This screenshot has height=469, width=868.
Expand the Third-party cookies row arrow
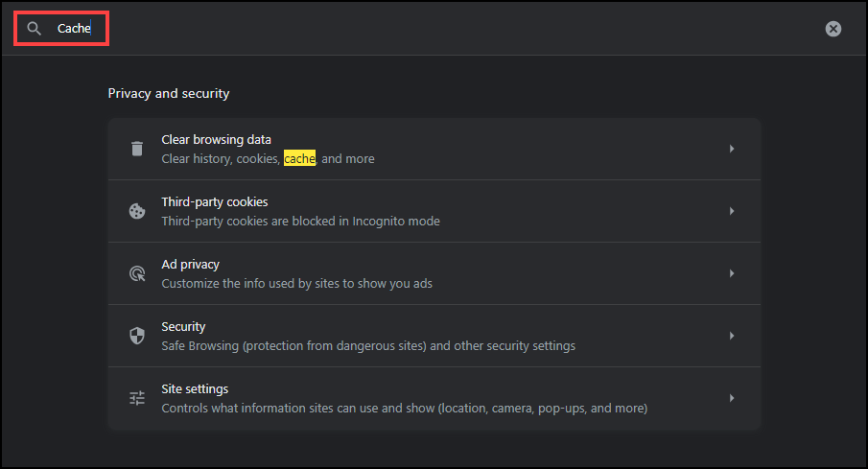tap(732, 211)
